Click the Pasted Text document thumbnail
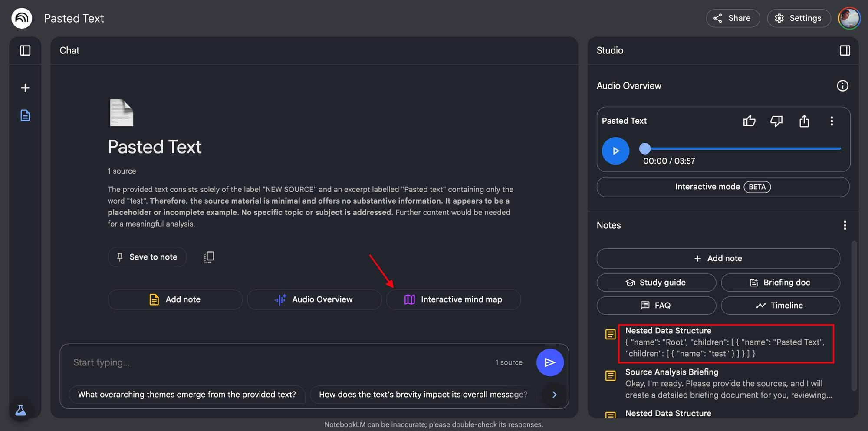868x431 pixels. tap(122, 113)
